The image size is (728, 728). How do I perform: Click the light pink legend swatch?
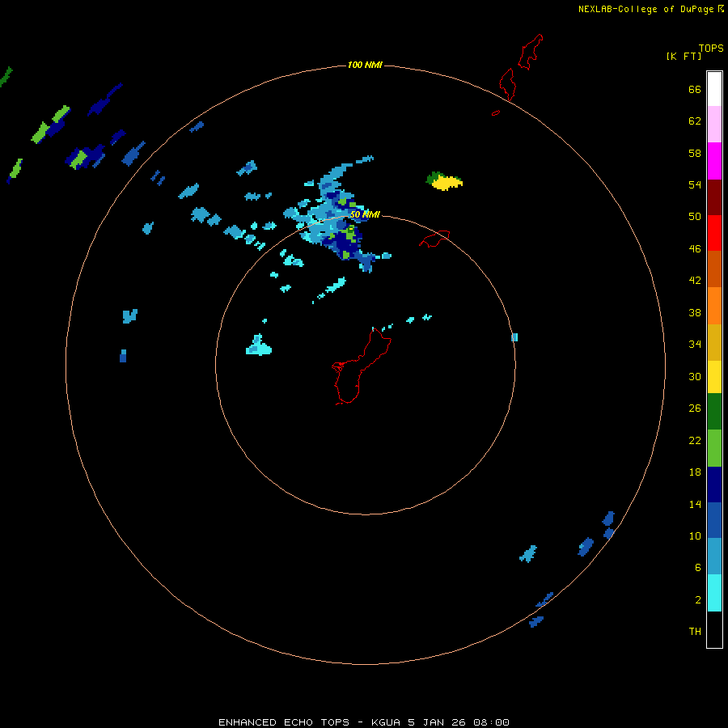click(714, 125)
